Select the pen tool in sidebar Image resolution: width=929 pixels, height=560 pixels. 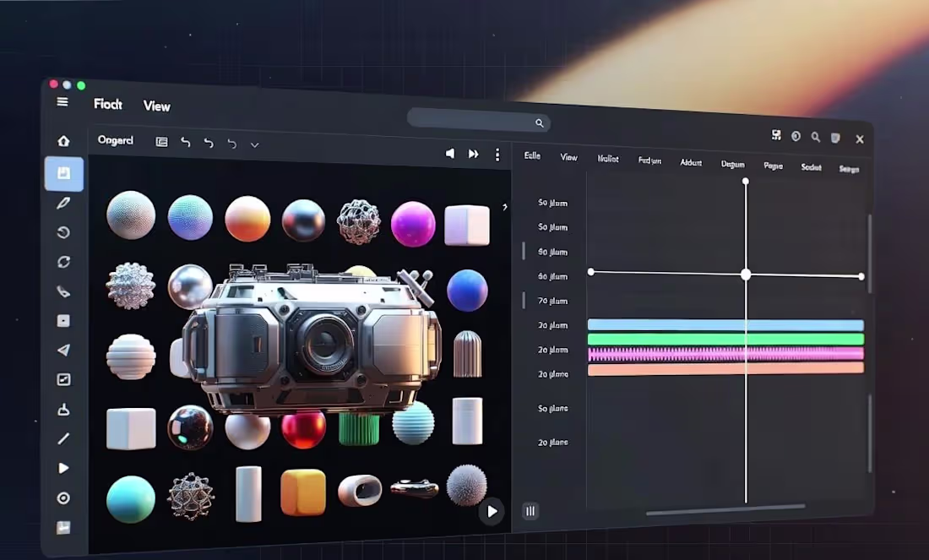tap(63, 204)
